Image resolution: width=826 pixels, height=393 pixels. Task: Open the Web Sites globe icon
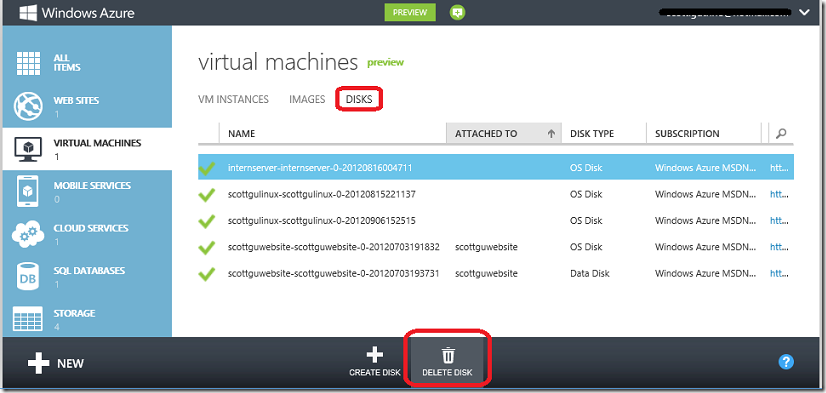pos(29,106)
